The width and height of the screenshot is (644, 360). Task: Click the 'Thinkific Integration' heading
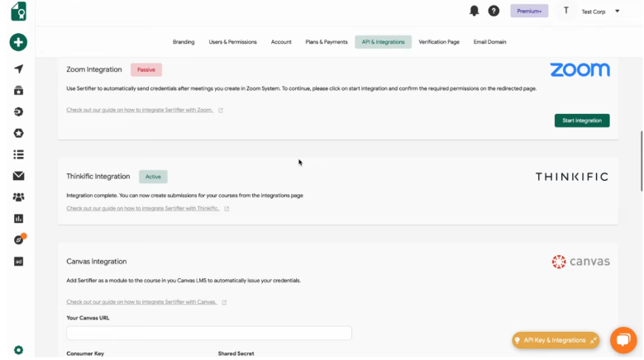[x=98, y=177]
